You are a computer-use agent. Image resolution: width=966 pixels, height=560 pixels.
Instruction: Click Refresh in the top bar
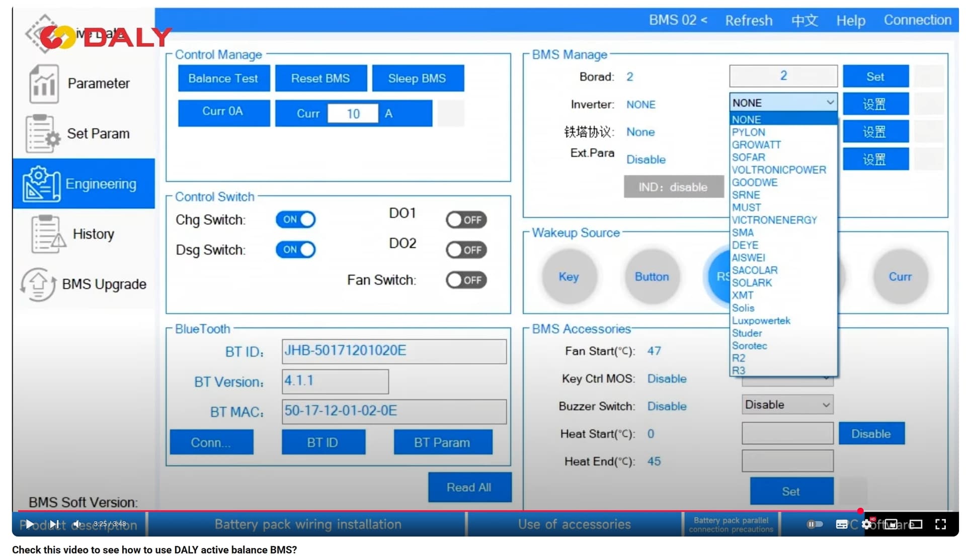749,21
